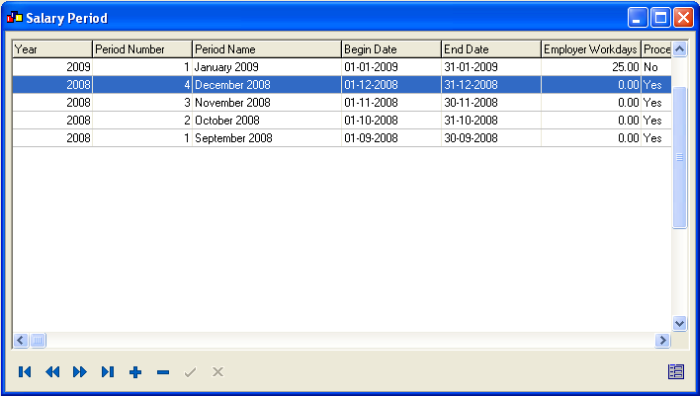The width and height of the screenshot is (700, 396).
Task: Click the Period Number column header
Action: click(x=142, y=49)
